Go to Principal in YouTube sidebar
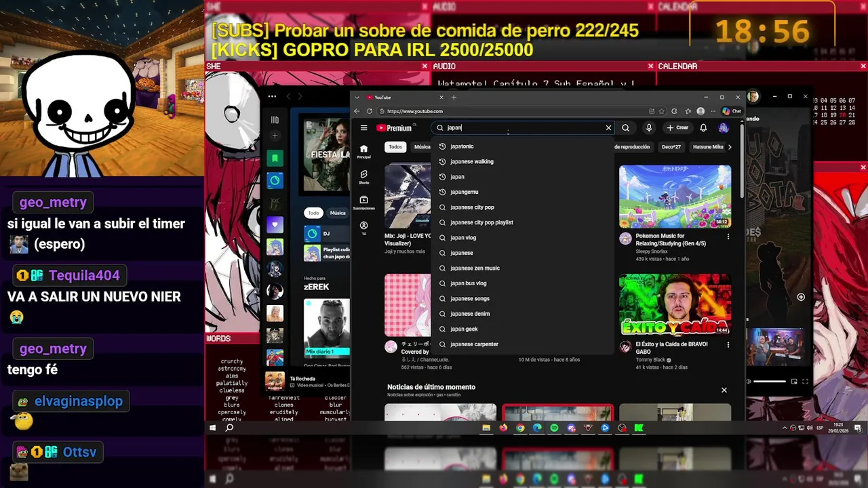The height and width of the screenshot is (488, 868). click(x=363, y=151)
